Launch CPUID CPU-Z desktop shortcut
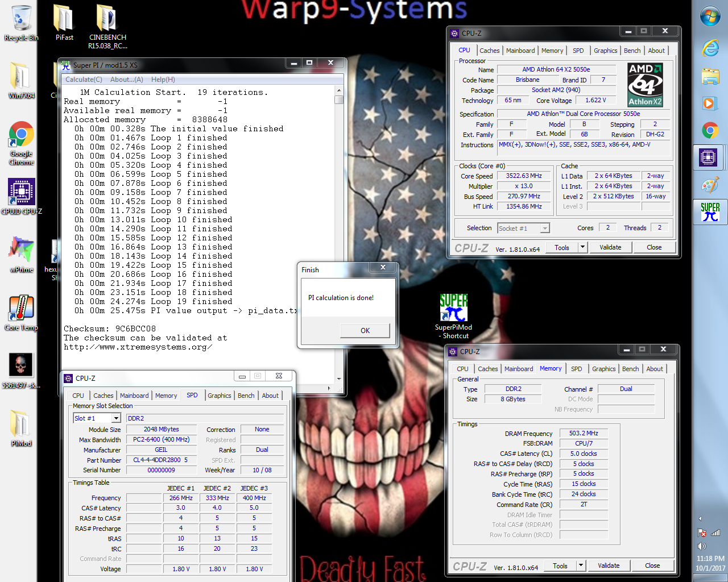The image size is (728, 582). (x=21, y=197)
